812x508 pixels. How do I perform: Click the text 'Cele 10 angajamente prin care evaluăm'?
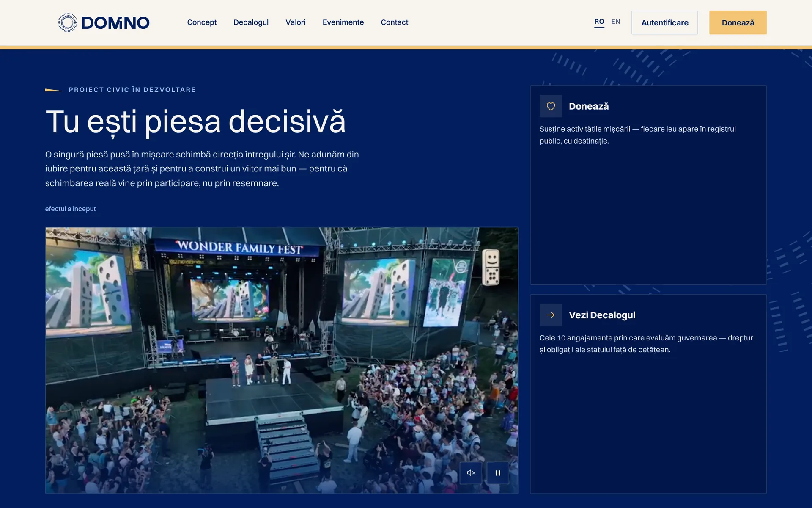pyautogui.click(x=607, y=338)
